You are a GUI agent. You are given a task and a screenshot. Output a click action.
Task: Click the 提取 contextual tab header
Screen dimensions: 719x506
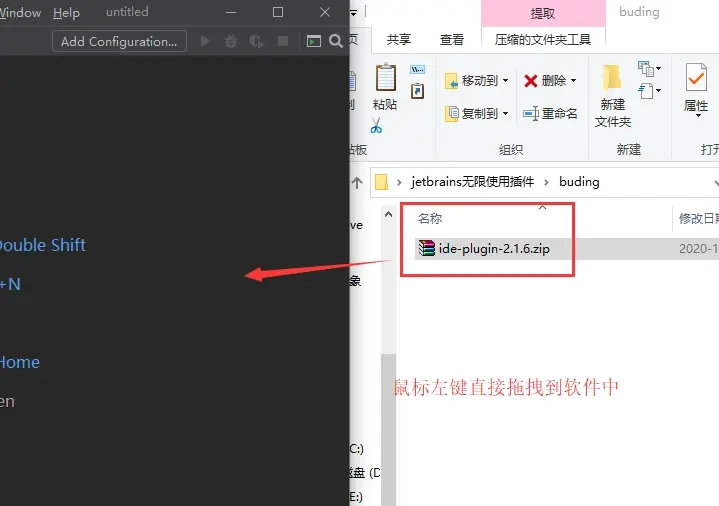pyautogui.click(x=543, y=13)
